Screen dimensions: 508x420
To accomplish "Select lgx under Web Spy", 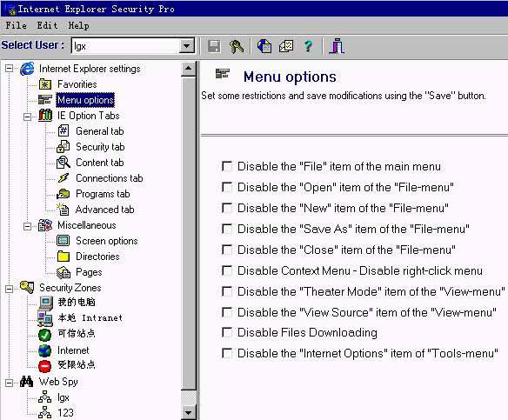I will click(x=63, y=397).
